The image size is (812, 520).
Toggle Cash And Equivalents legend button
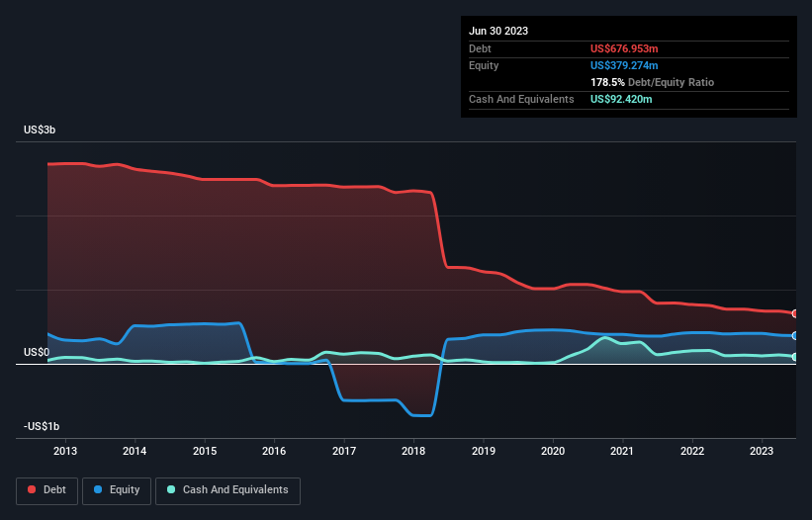pyautogui.click(x=227, y=490)
